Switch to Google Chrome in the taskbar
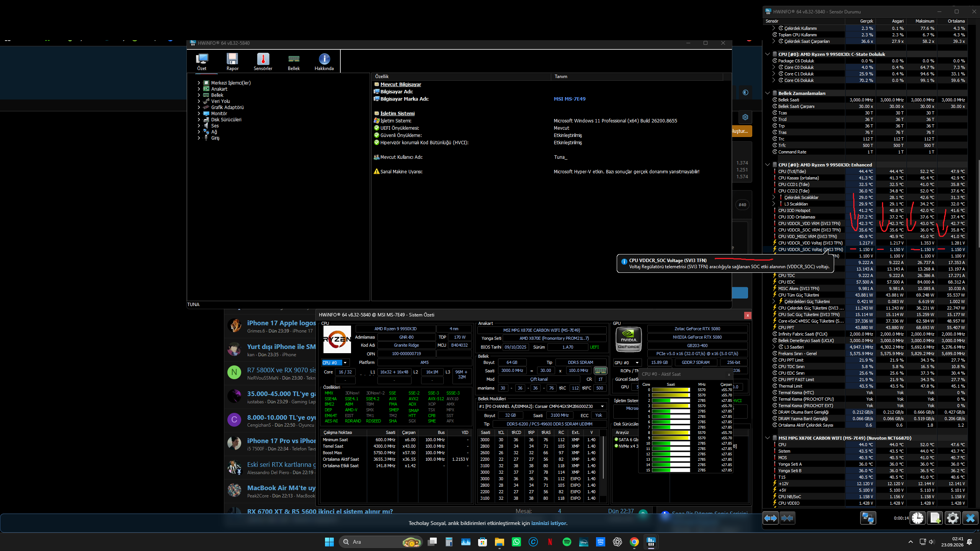 coord(634,542)
